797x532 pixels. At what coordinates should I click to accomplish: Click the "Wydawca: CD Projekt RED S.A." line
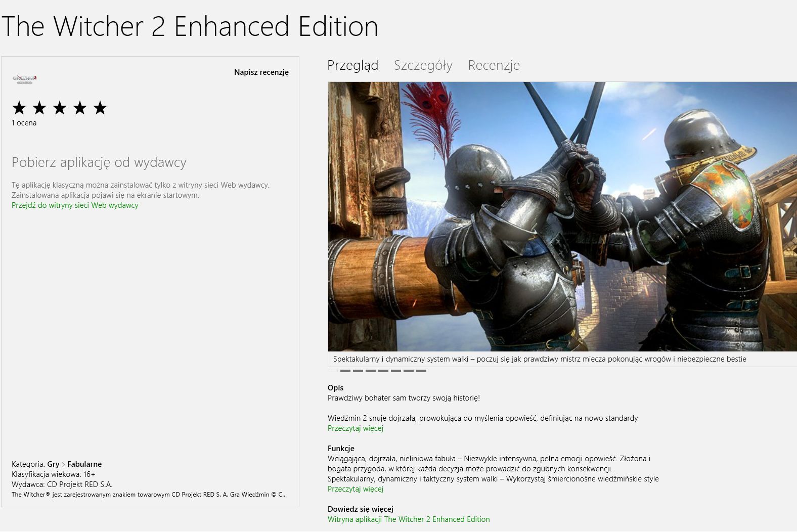click(x=62, y=484)
